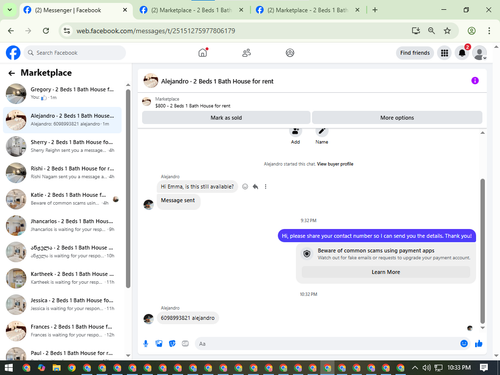Click the install/cast screen icon in address bar
This screenshot has height=375, width=500.
(416, 31)
